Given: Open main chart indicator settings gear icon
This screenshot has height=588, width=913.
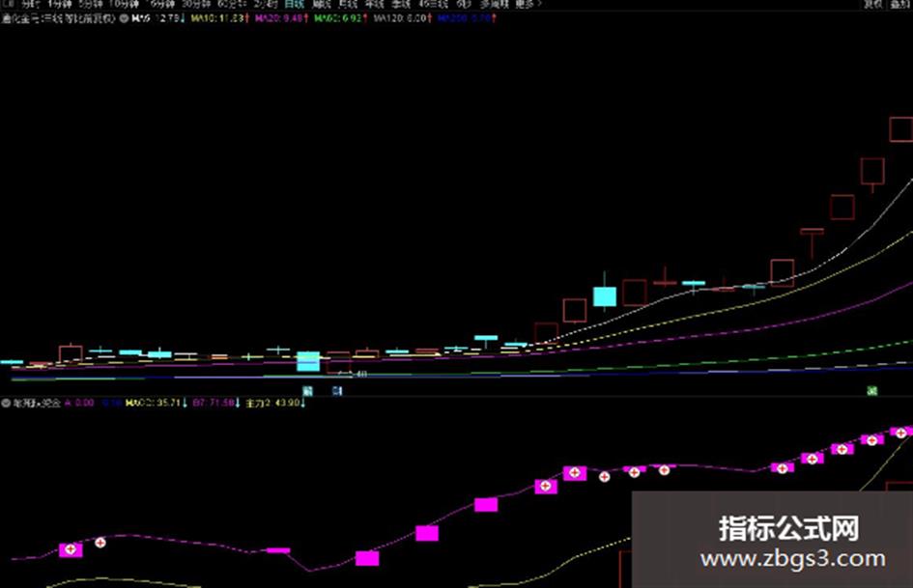Looking at the screenshot, I should click(124, 18).
